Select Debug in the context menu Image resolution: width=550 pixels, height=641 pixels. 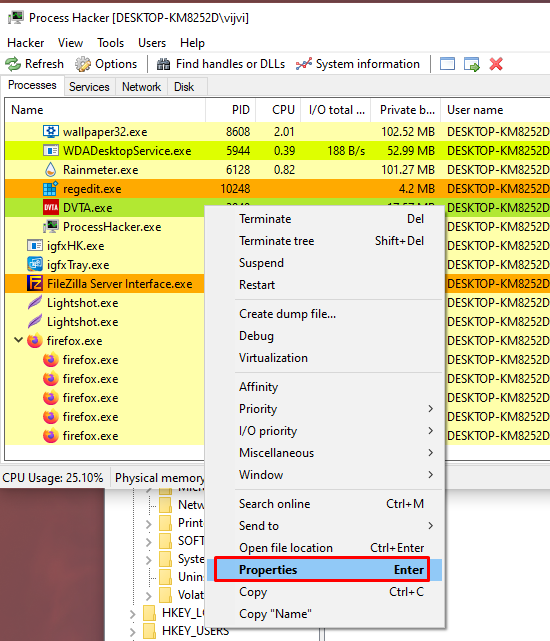(x=324, y=336)
